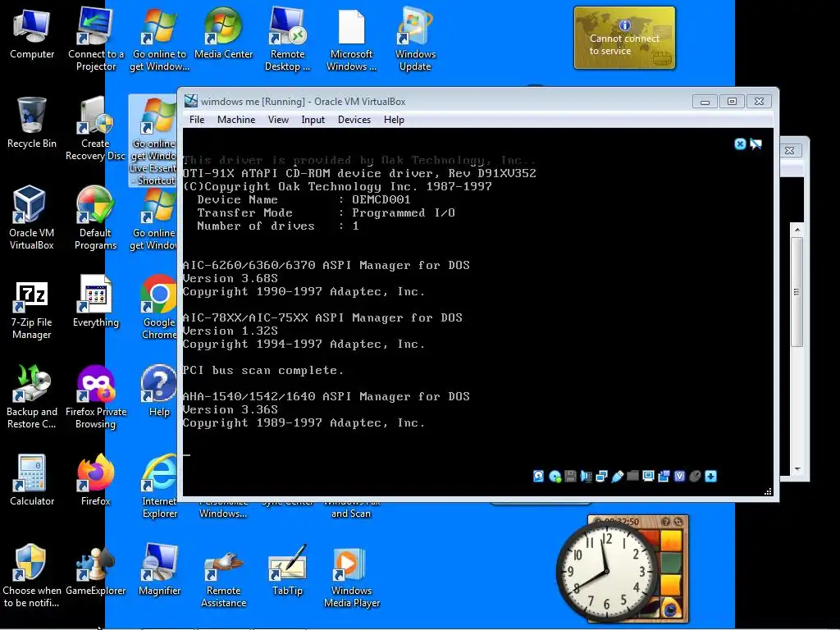Viewport: 840px width, 630px height.
Task: Launch Internet Explorer from desktop
Action: (x=159, y=486)
